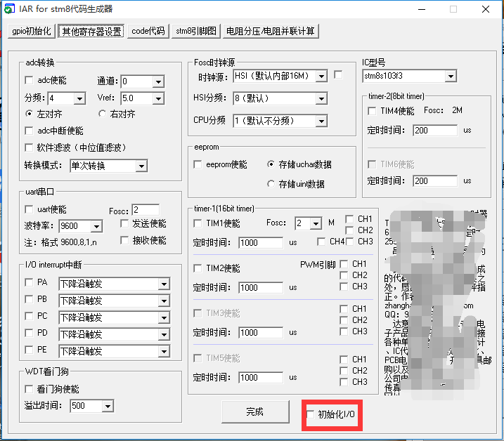Click the uart Fosc input field
The width and height of the screenshot is (504, 441).
point(146,210)
